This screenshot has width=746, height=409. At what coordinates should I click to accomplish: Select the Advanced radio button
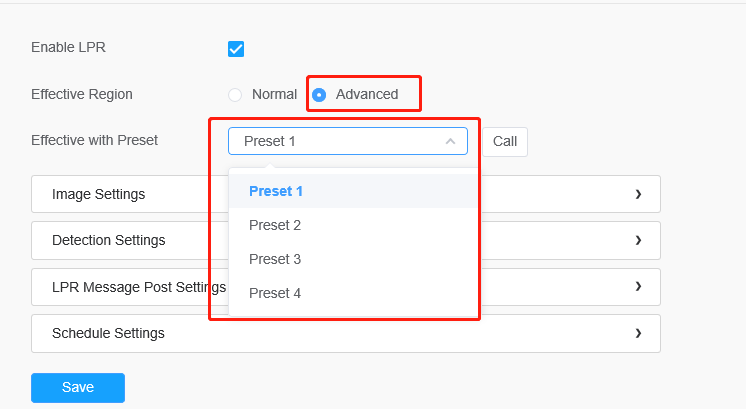pos(319,95)
